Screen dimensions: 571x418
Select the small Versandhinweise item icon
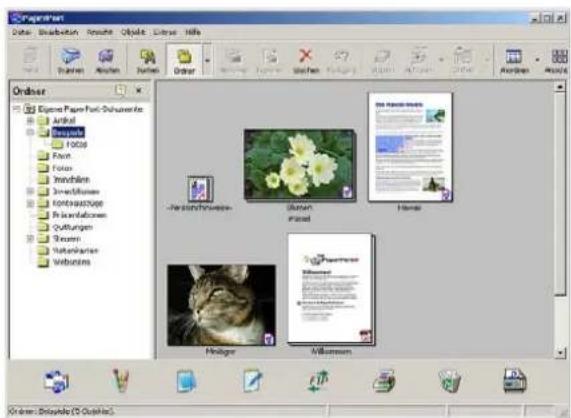200,189
